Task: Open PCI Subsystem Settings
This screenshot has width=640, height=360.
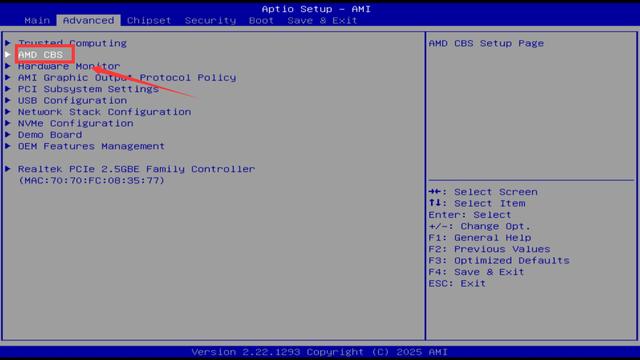Action: click(x=88, y=89)
